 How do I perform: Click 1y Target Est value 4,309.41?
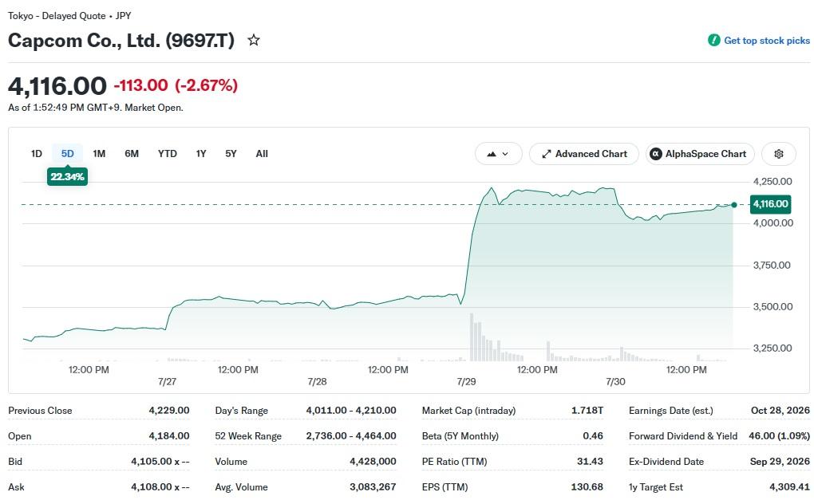point(789,486)
